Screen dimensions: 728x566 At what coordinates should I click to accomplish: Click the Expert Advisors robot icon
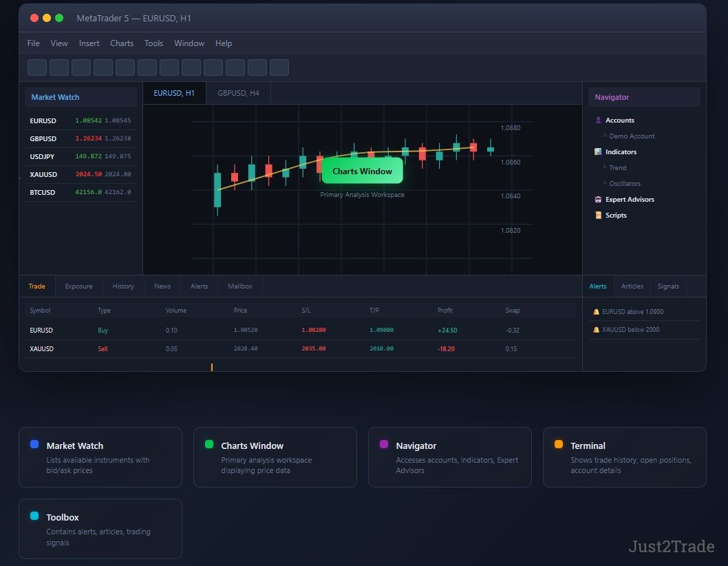point(598,200)
